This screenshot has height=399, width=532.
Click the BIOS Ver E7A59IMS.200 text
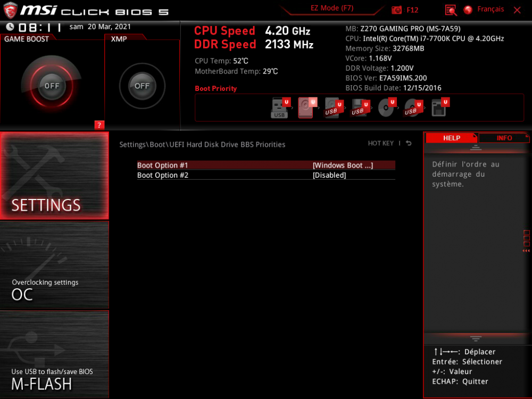pos(386,78)
